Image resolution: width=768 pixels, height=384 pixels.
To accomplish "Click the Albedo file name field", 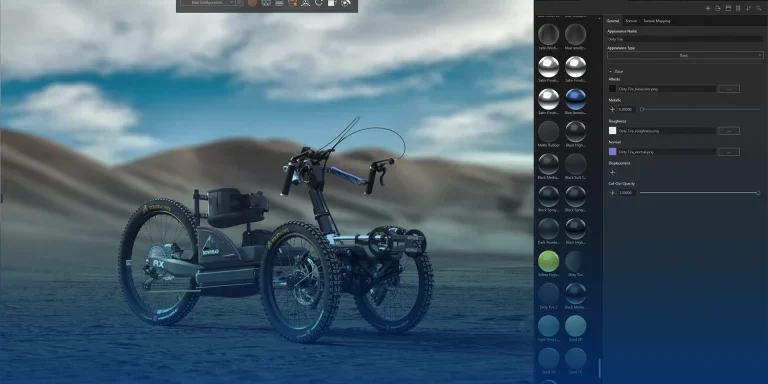I will [667, 89].
